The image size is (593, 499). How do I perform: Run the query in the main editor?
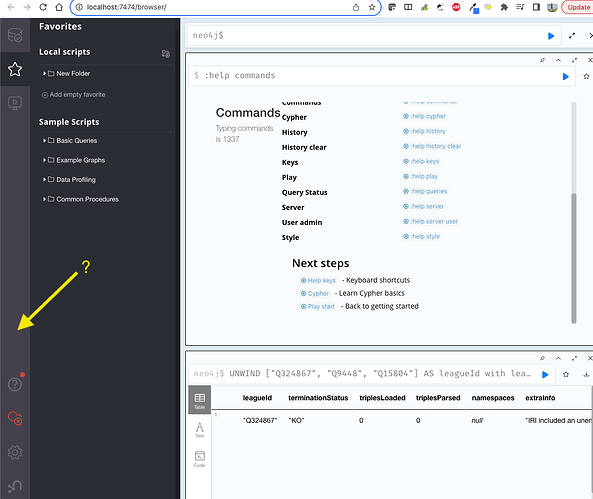(x=551, y=36)
